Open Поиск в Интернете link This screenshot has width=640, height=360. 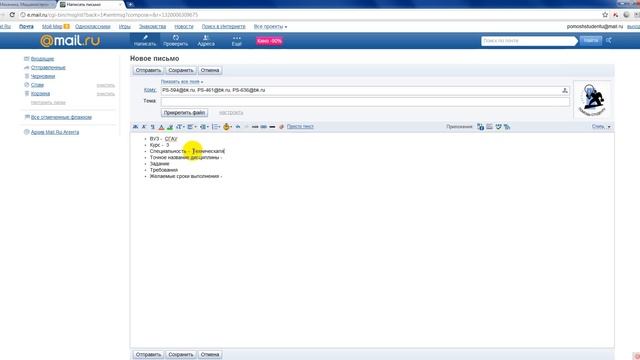coord(223,27)
